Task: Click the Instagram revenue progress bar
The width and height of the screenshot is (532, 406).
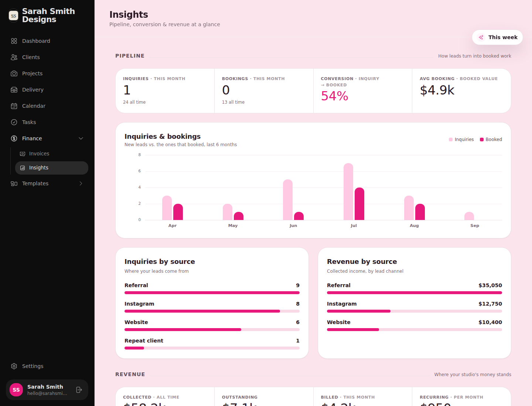Action: (x=415, y=311)
